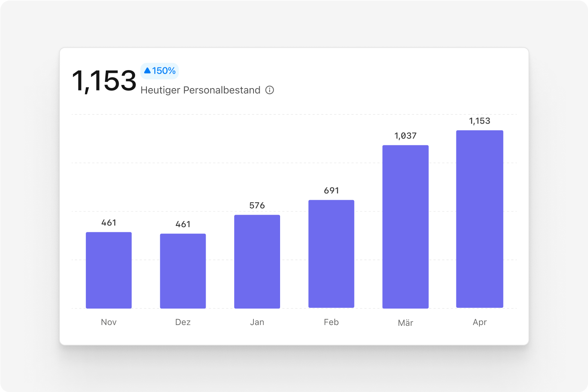Click the Mär axis label
The height and width of the screenshot is (392, 588).
click(x=405, y=323)
